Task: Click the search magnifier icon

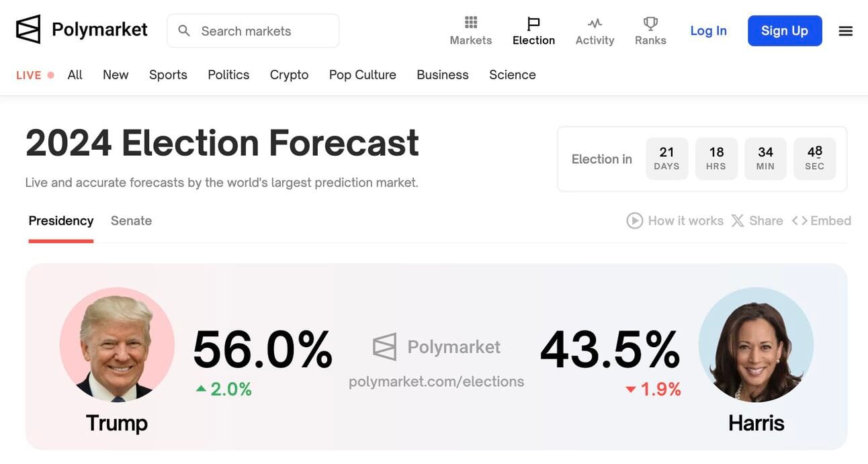Action: [184, 31]
